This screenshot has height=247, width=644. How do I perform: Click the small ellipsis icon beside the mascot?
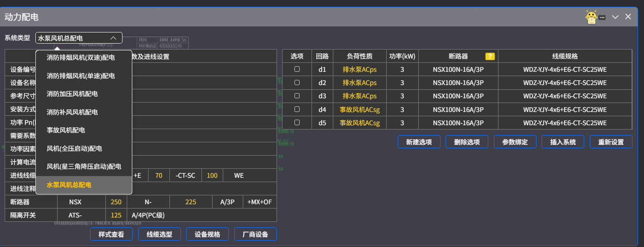tap(602, 18)
